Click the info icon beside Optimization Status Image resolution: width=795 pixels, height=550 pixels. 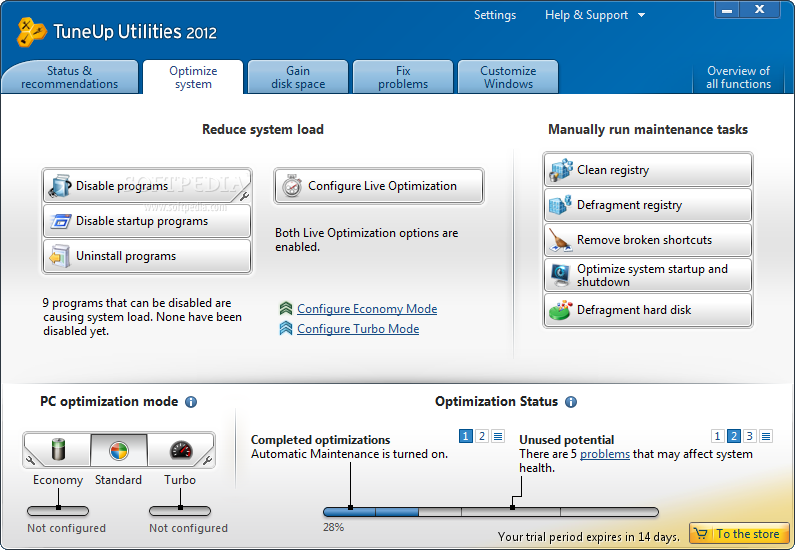pos(571,402)
